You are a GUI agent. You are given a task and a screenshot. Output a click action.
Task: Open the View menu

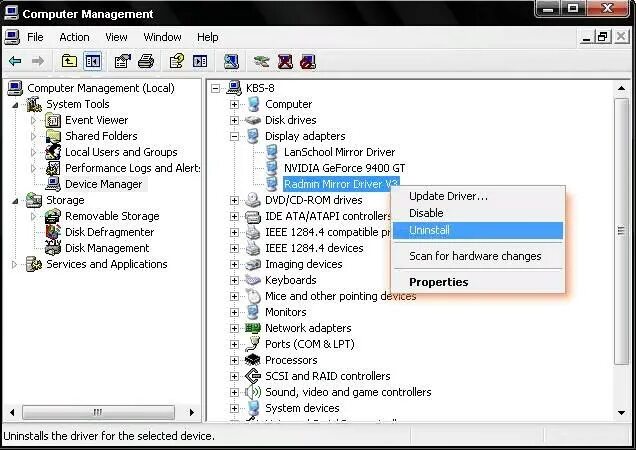tap(116, 37)
